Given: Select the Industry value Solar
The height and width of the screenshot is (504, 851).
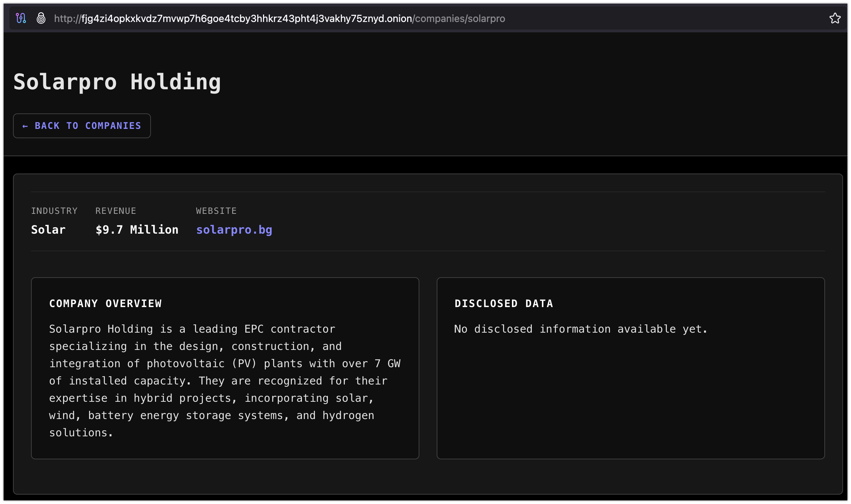Looking at the screenshot, I should point(48,230).
